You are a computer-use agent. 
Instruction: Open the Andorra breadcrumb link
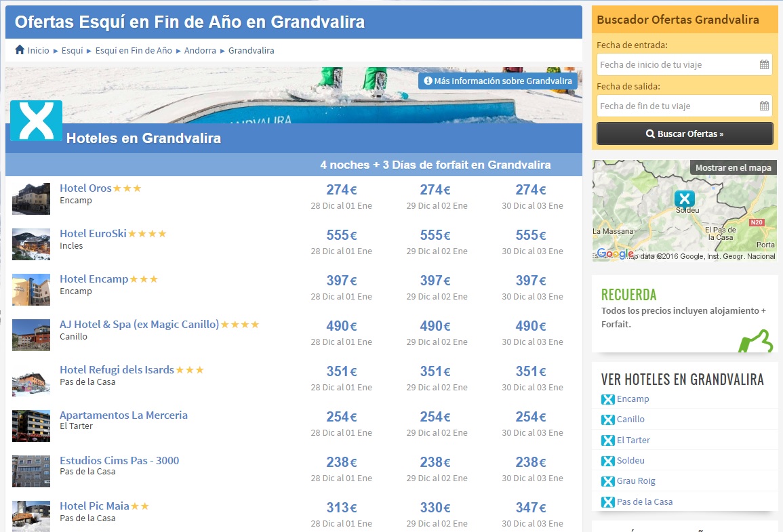200,50
